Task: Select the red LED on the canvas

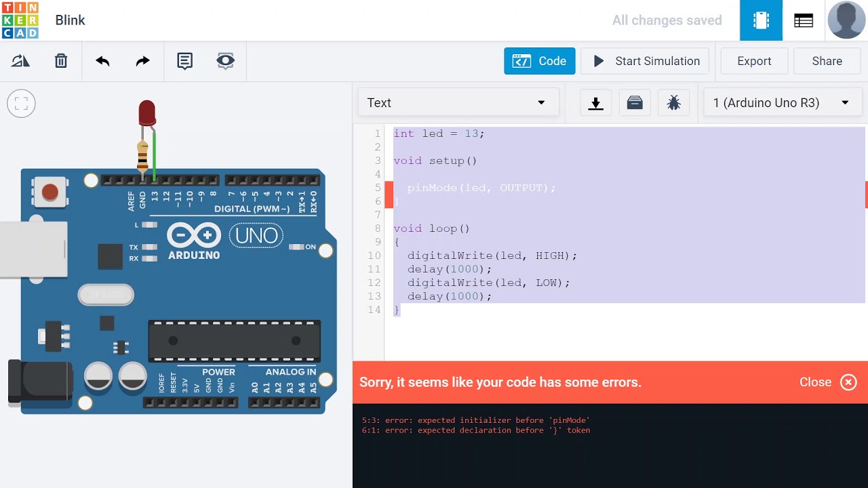Action: click(147, 113)
